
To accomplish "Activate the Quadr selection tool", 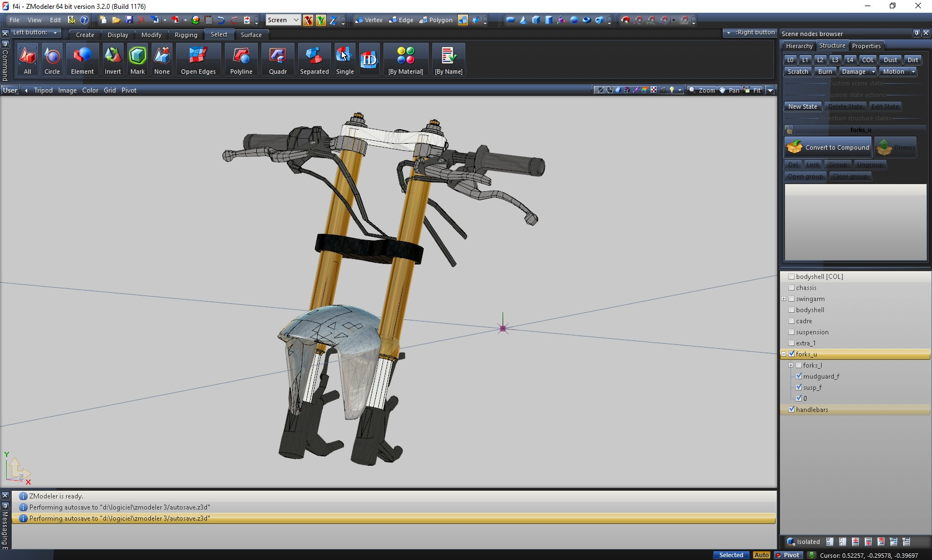I will [277, 60].
